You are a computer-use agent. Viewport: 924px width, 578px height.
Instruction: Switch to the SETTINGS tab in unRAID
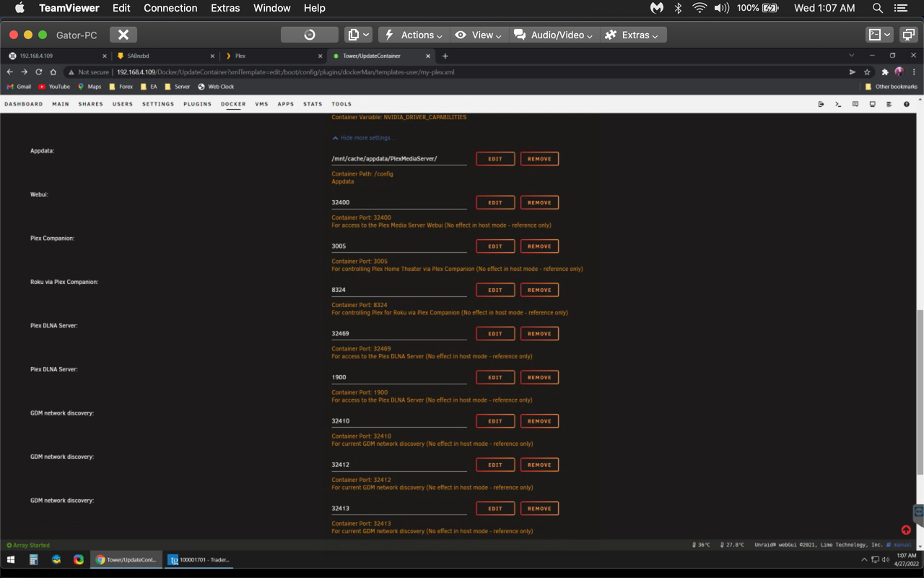(157, 103)
